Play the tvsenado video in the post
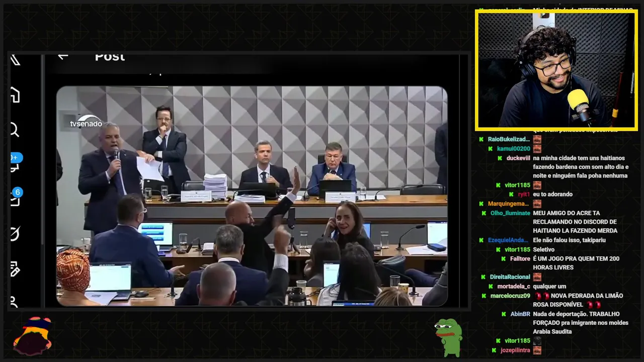Viewport: 644px width, 362px height. (252, 196)
